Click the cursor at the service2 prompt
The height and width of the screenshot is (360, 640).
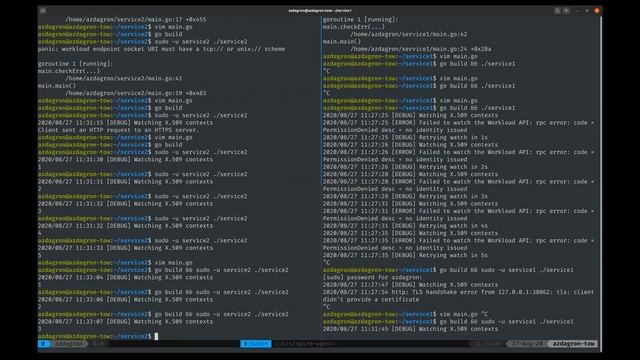tap(156, 336)
